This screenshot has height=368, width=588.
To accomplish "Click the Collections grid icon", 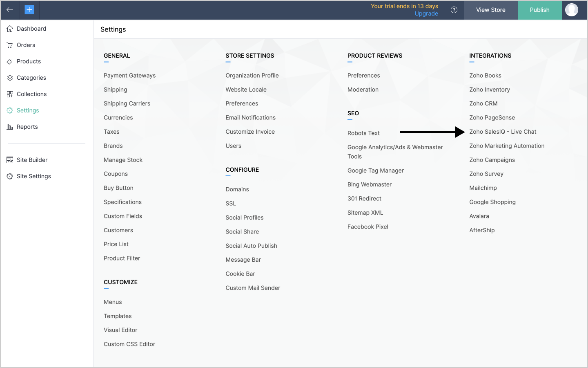I will (x=10, y=94).
